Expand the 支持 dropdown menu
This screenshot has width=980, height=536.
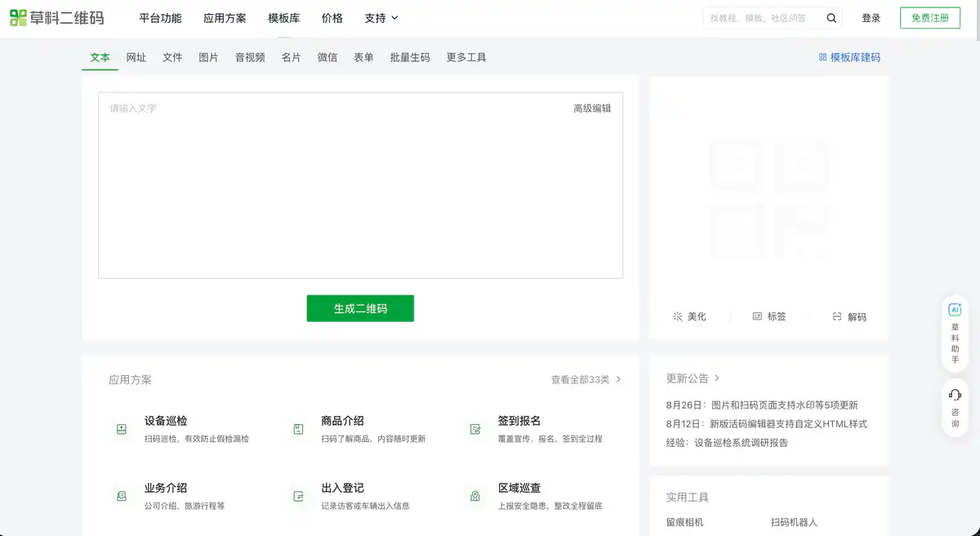[381, 18]
